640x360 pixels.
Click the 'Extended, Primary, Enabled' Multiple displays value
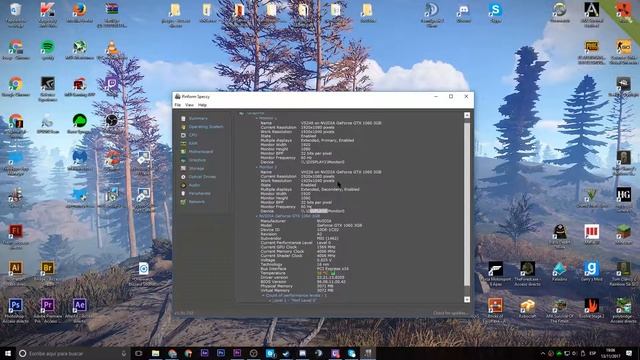327,140
